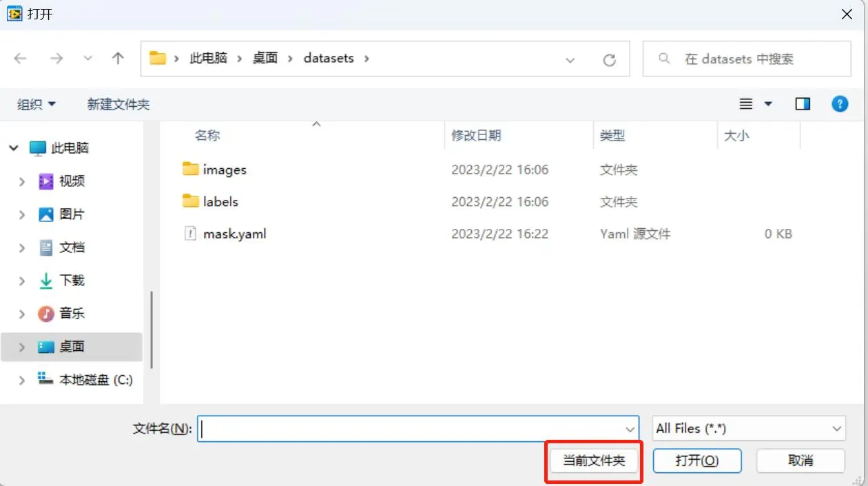Expand the address bar history dropdown
868x486 pixels.
(x=570, y=60)
